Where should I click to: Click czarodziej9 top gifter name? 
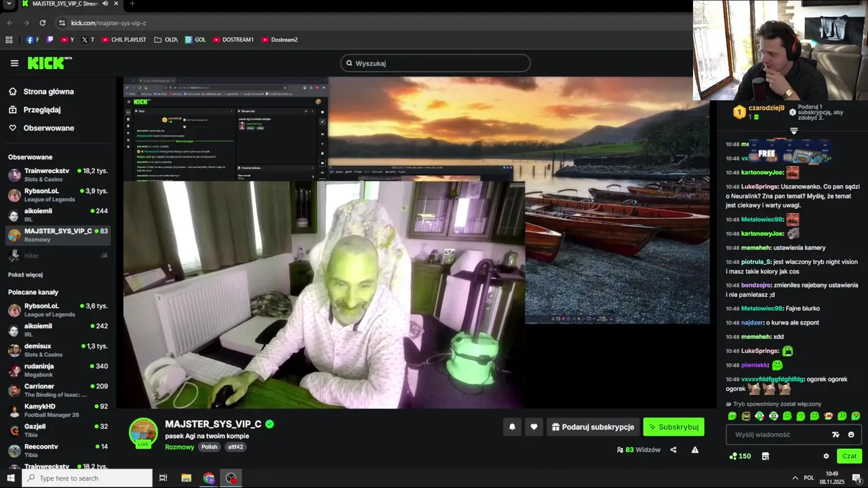(766, 108)
